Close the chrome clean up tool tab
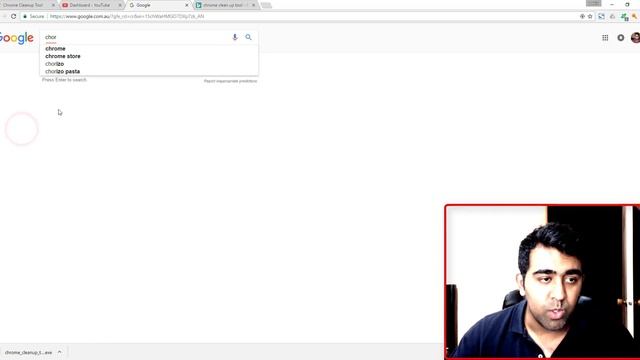 pyautogui.click(x=253, y=5)
